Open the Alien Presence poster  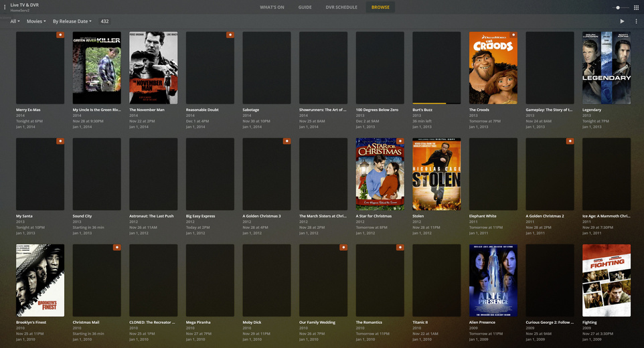point(493,280)
